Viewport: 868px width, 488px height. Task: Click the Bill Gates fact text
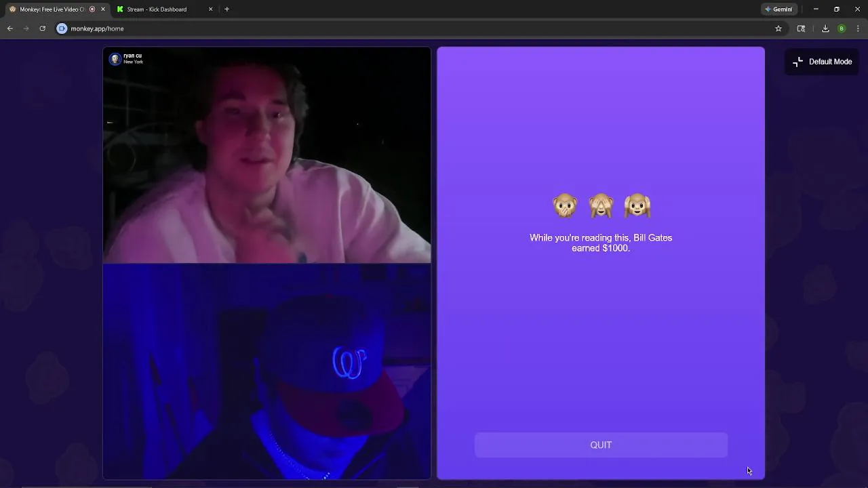coord(601,243)
